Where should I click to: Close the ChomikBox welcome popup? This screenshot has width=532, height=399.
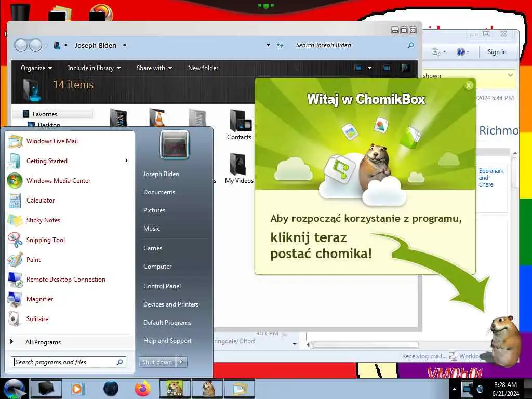click(469, 86)
